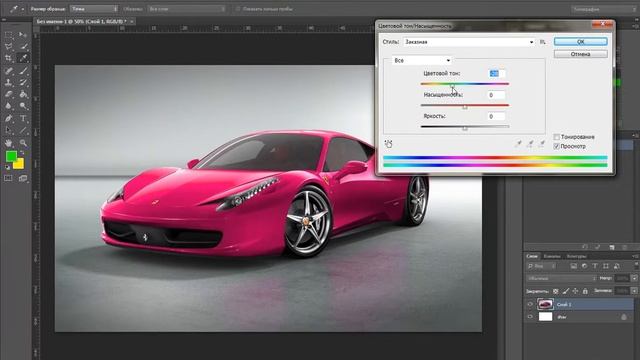Select the Lasso tool

tap(9, 47)
